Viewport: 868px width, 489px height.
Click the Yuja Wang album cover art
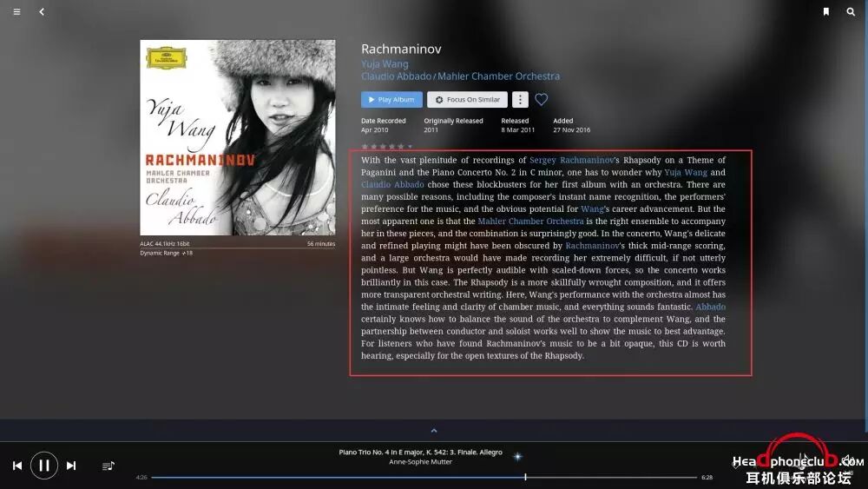(238, 137)
